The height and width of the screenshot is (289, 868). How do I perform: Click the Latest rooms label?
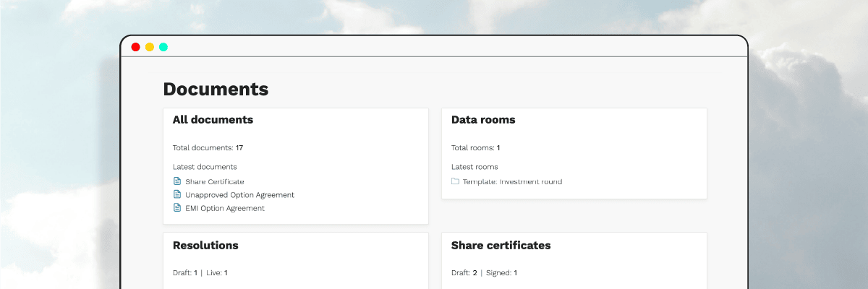[475, 167]
